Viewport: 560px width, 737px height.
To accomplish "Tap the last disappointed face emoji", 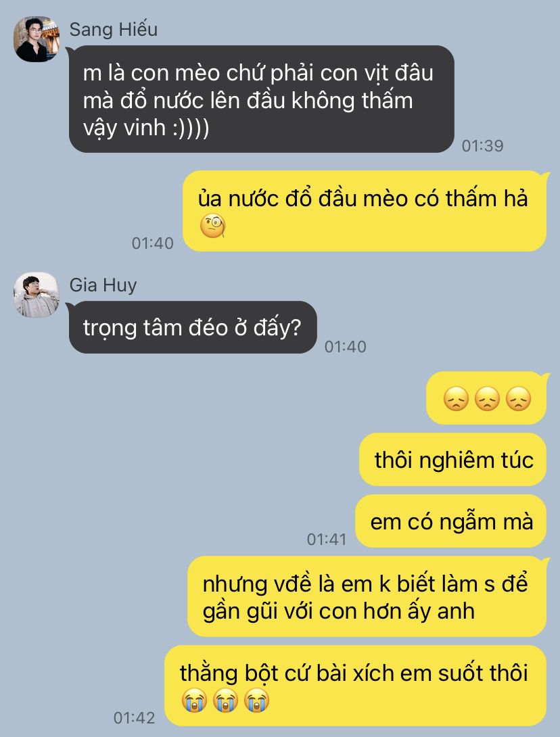I will pyautogui.click(x=519, y=399).
